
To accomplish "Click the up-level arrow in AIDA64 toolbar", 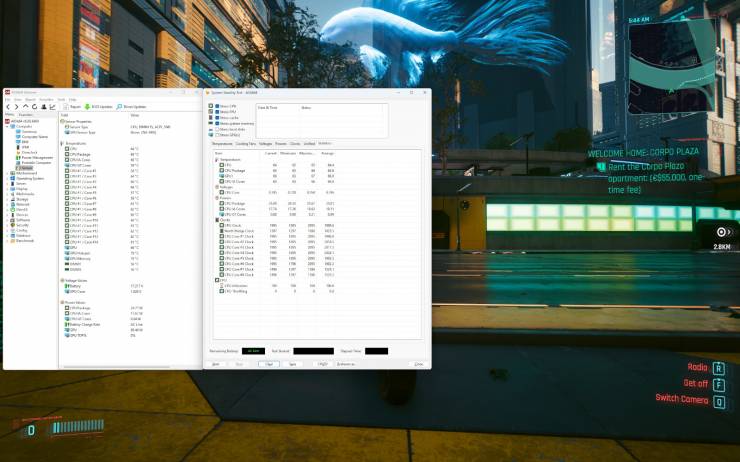I will (x=25, y=107).
